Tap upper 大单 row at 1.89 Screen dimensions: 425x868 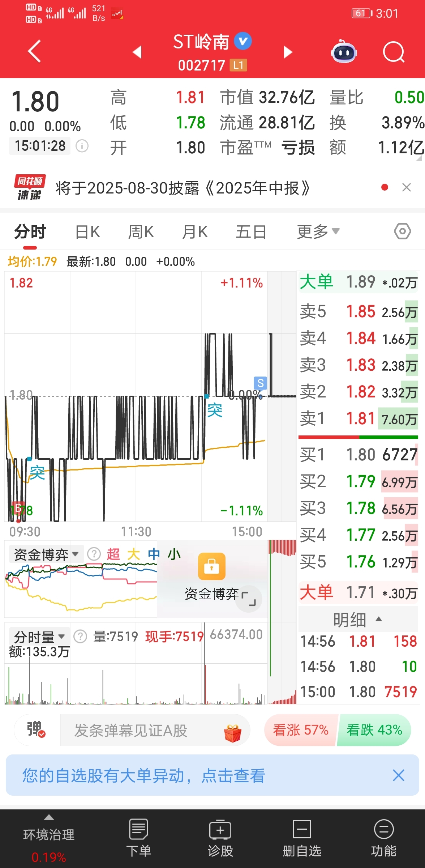point(359,282)
